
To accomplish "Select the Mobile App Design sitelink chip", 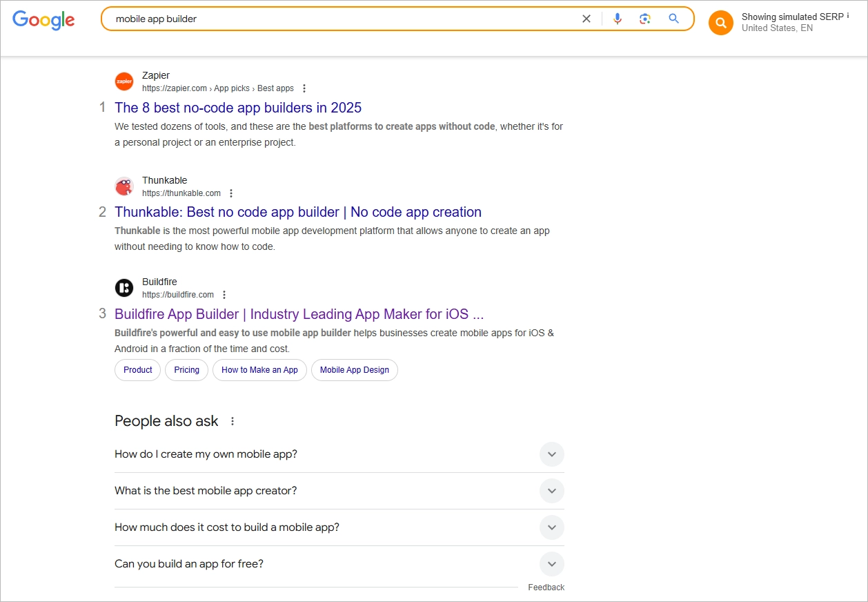I will (x=354, y=370).
